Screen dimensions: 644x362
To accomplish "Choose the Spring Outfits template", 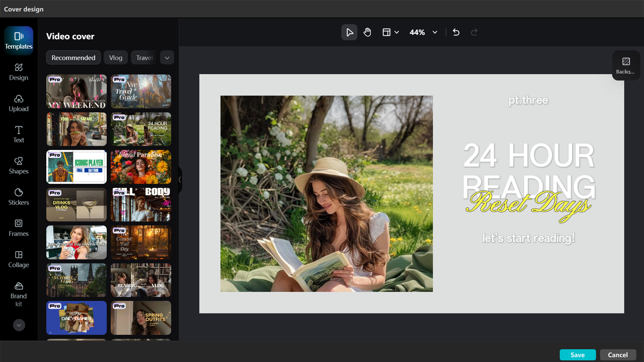I will [x=141, y=318].
